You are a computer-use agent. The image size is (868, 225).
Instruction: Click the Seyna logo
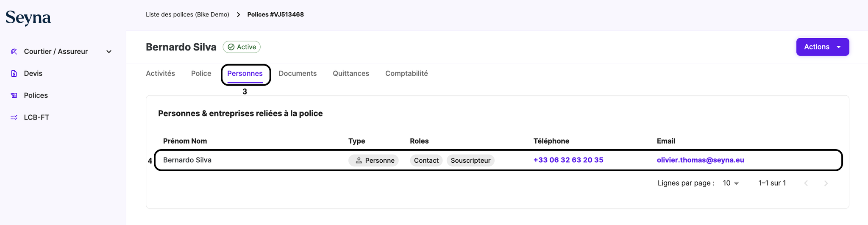[28, 18]
